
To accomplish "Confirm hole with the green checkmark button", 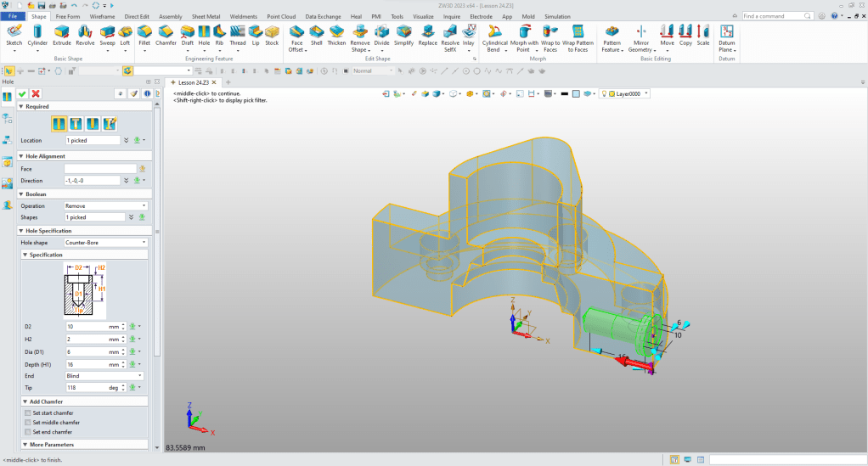I will coord(22,93).
